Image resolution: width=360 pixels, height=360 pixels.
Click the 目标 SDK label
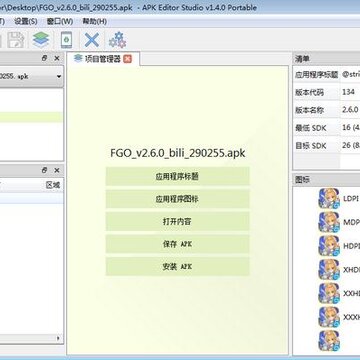(311, 146)
